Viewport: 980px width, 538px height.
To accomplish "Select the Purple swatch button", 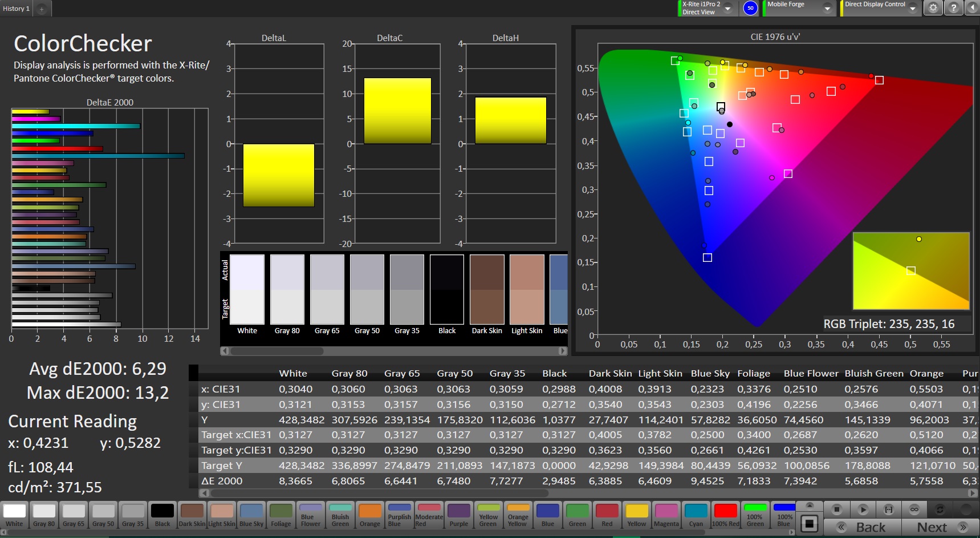I will [459, 515].
